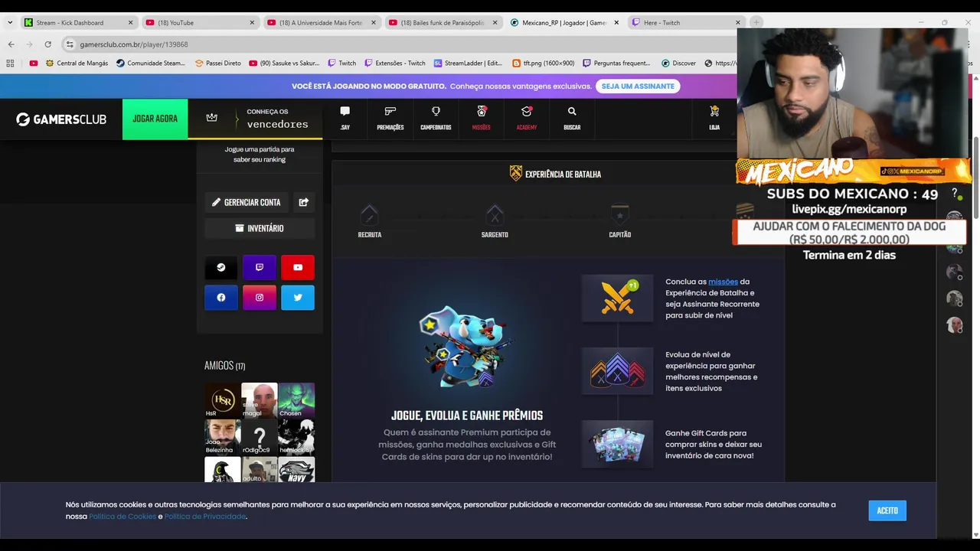This screenshot has height=551, width=980.
Task: Open the Política de Cookies link
Action: (122, 517)
